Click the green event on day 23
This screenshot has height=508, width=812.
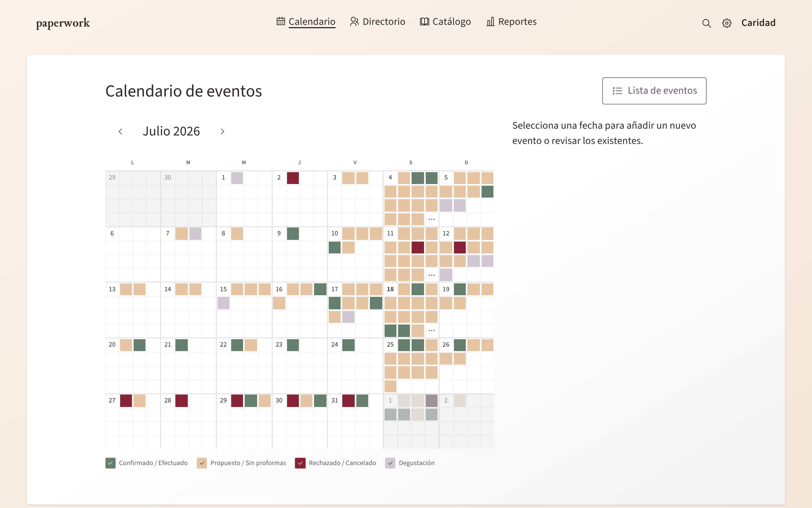pos(293,345)
